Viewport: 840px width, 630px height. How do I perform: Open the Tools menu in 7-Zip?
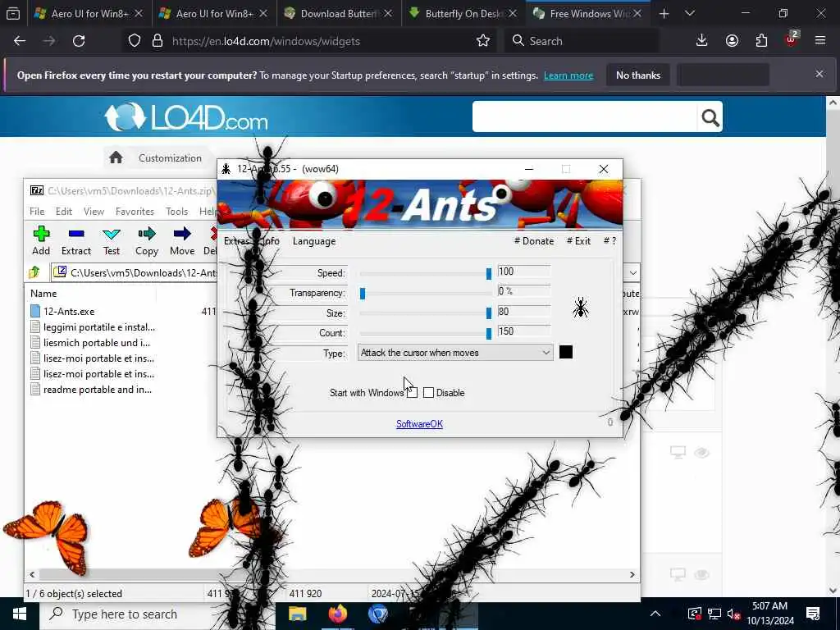coord(177,211)
